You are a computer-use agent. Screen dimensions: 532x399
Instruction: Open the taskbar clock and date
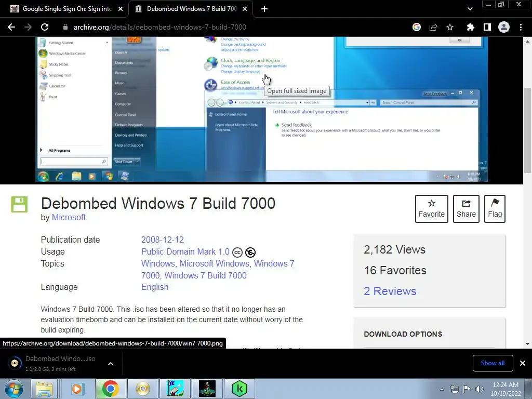pyautogui.click(x=506, y=389)
